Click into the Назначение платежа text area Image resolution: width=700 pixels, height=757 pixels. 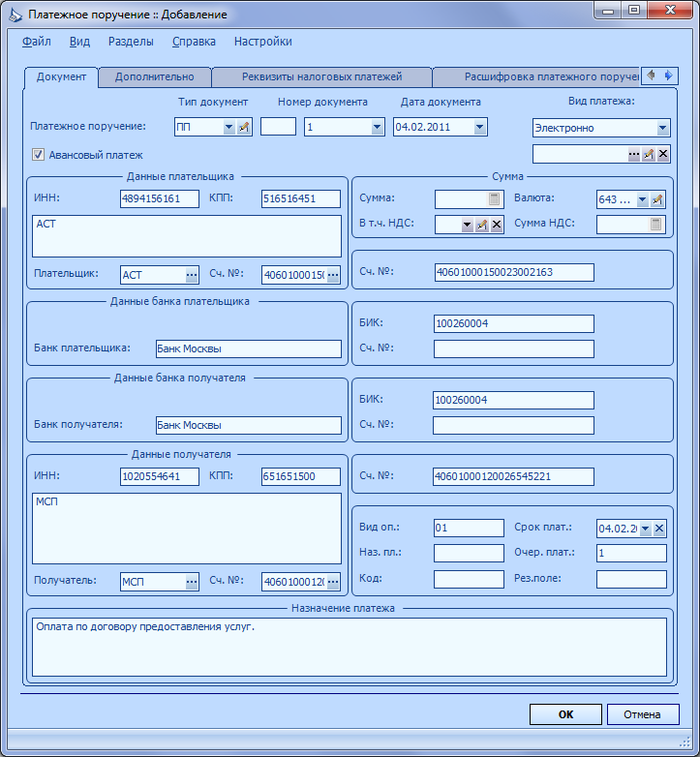350,647
